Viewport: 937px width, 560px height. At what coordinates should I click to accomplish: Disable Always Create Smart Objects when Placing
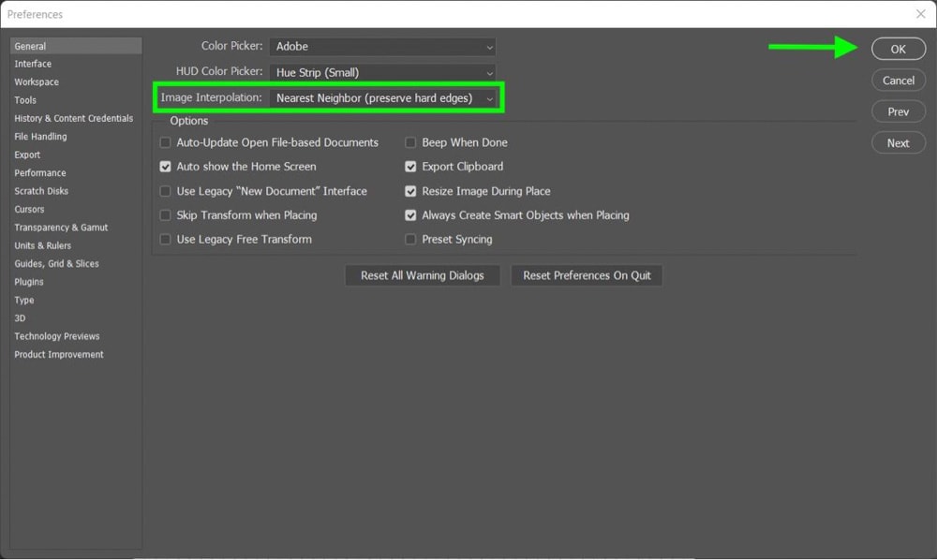410,215
